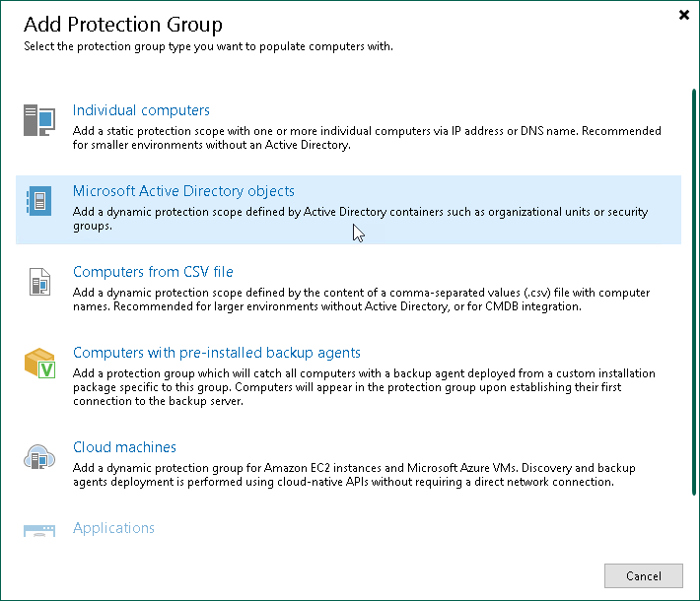Viewport: 700px width, 601px height.
Task: Click the 'Select the protection group type' subtitle
Action: coord(208,46)
